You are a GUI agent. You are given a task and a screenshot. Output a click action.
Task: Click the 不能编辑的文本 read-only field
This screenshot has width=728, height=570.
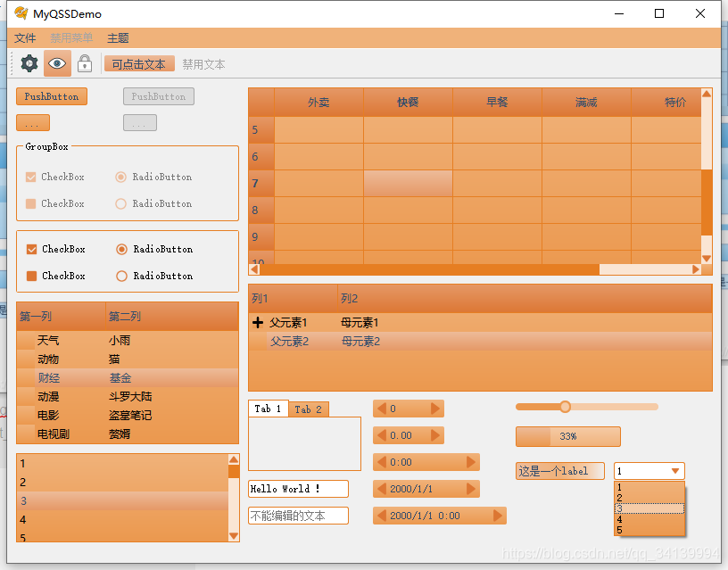click(x=298, y=516)
